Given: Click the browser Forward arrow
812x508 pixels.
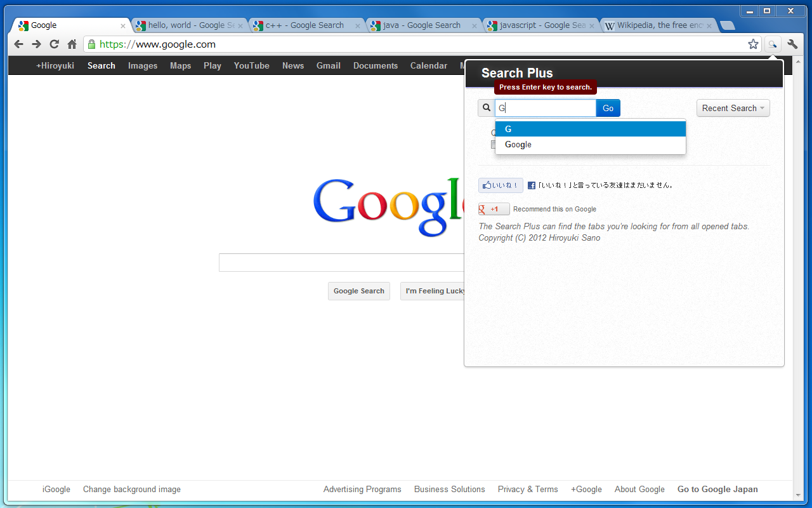Looking at the screenshot, I should [36, 44].
